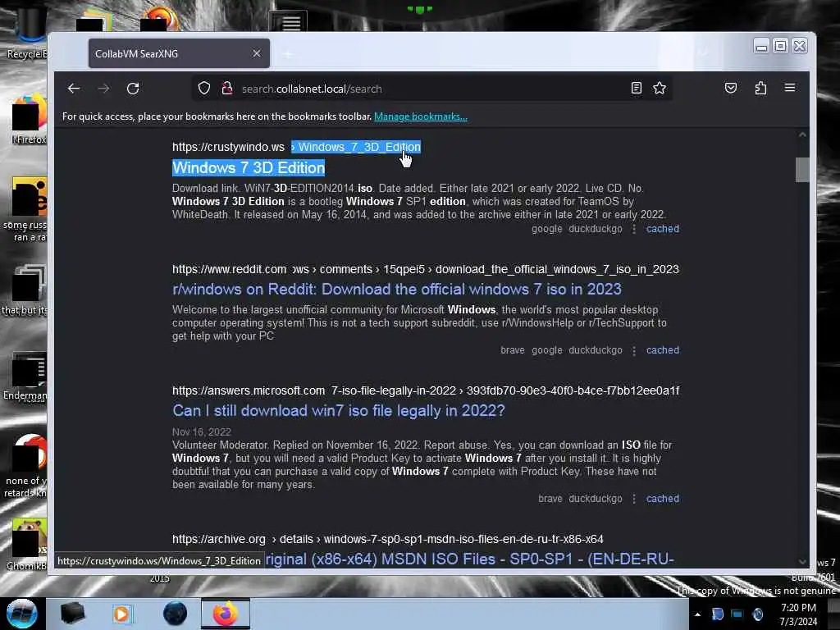Click the https://www.reddit.com result URL
The height and width of the screenshot is (630, 840).
coord(230,269)
